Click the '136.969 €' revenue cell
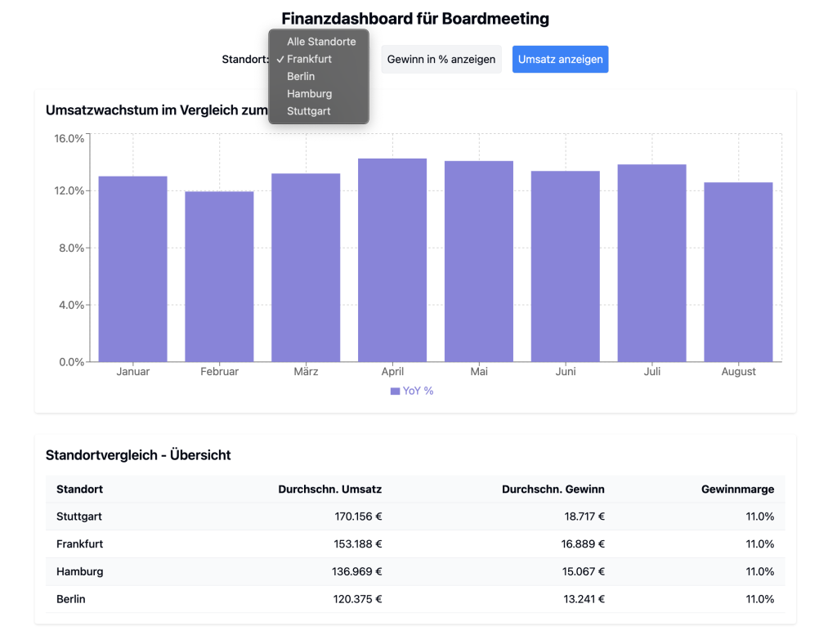This screenshot has height=644, width=837. click(357, 571)
